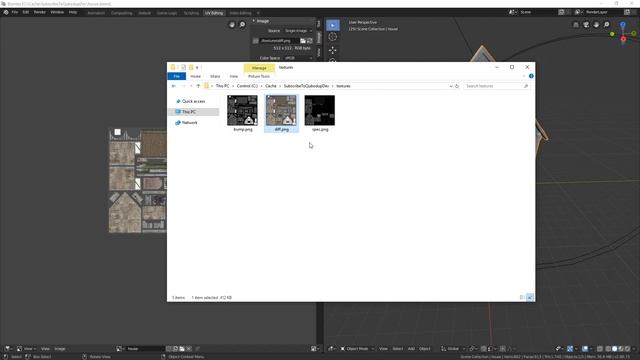Screen dimensions: 640x360
Task: Click the Explorer help question mark icon
Action: (x=531, y=76)
